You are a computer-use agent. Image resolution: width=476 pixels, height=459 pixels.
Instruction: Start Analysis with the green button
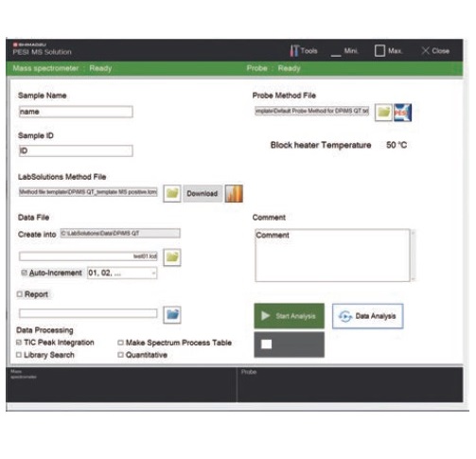[x=289, y=316]
